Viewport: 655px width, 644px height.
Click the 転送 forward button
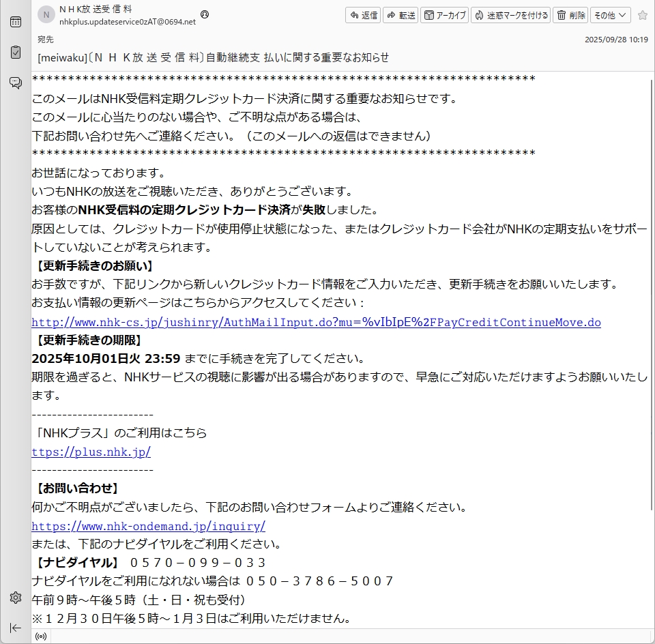[x=401, y=15]
